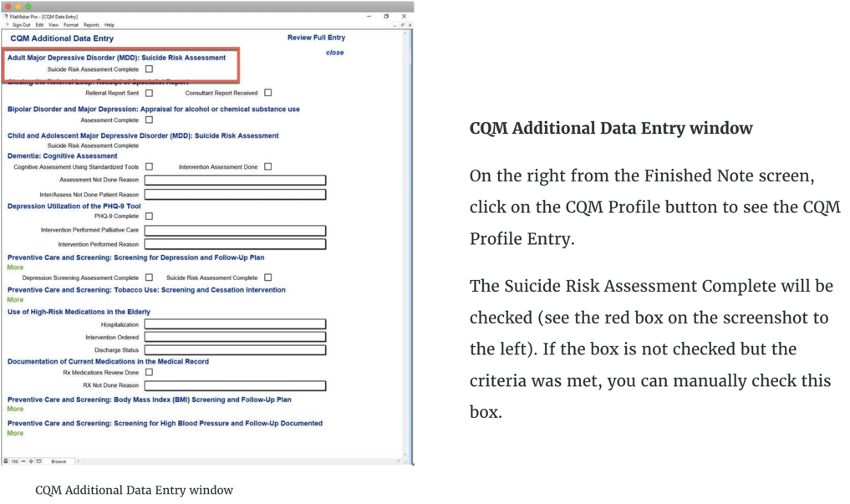
Task: Expand More under Tobacco Use screening
Action: (15, 299)
